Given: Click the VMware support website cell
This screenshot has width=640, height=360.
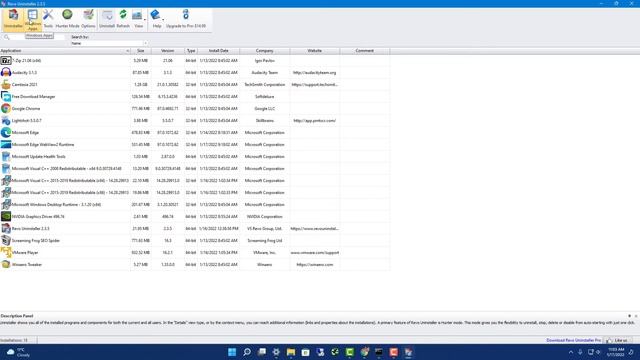Looking at the screenshot, I should tap(315, 253).
